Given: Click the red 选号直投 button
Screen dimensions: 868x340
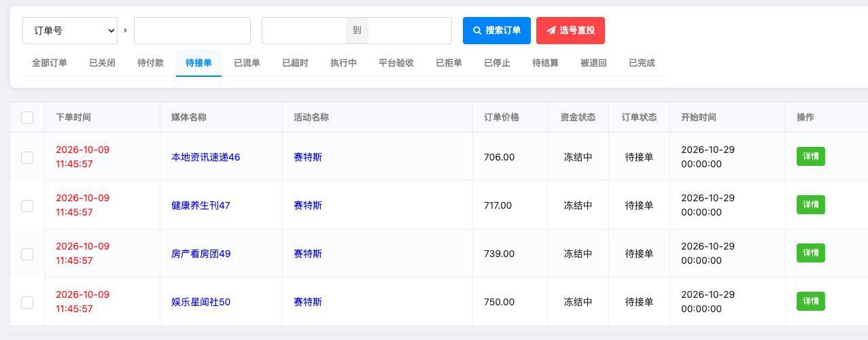Looking at the screenshot, I should (x=570, y=31).
